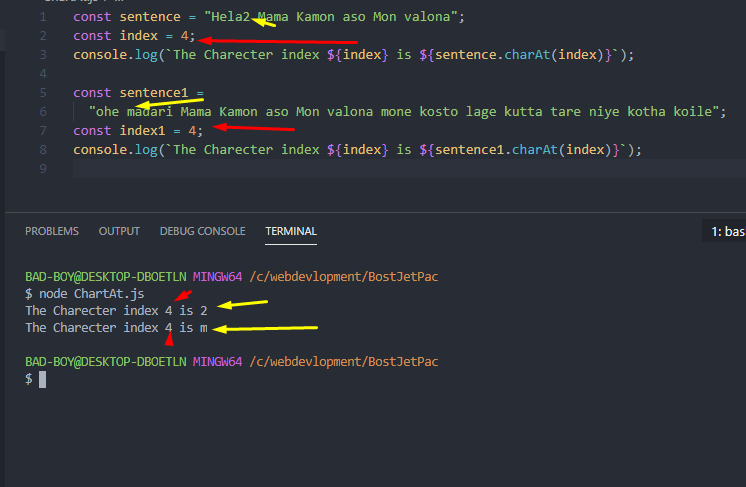Click code line 1 declaring const sentence
This screenshot has height=487, width=746.
click(x=269, y=17)
